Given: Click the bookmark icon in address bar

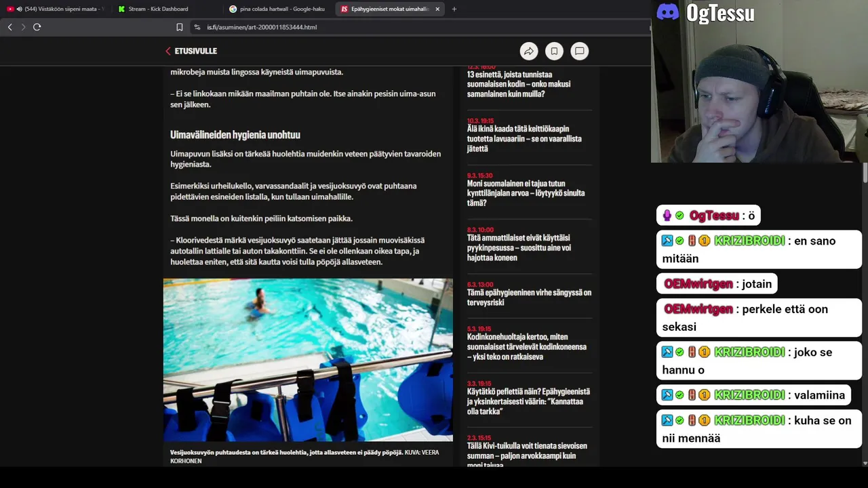Looking at the screenshot, I should tap(179, 27).
